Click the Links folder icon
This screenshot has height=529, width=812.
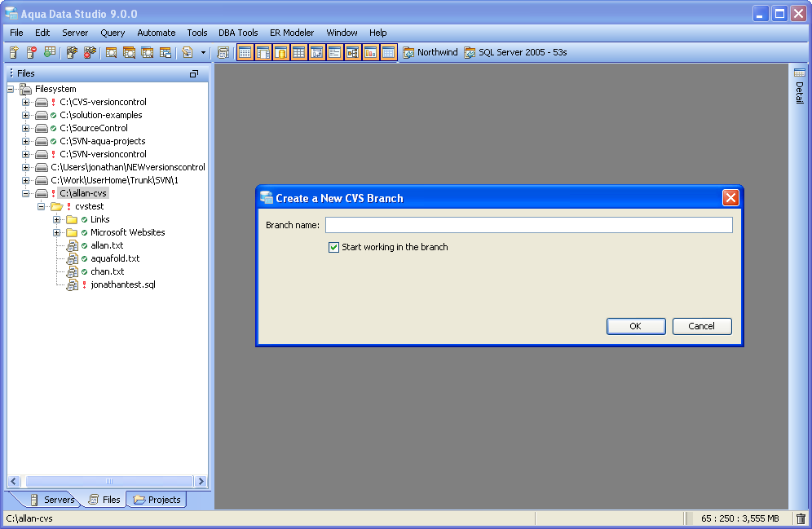(x=72, y=219)
